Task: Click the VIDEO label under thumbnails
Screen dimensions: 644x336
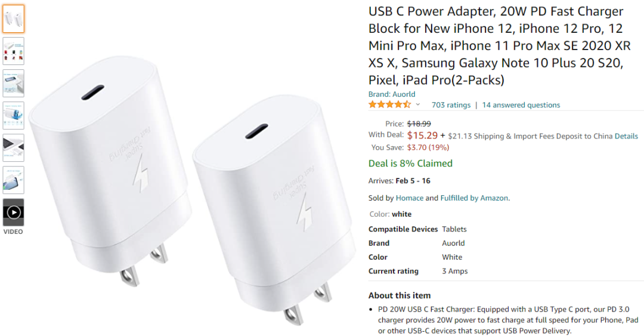Action: click(13, 232)
